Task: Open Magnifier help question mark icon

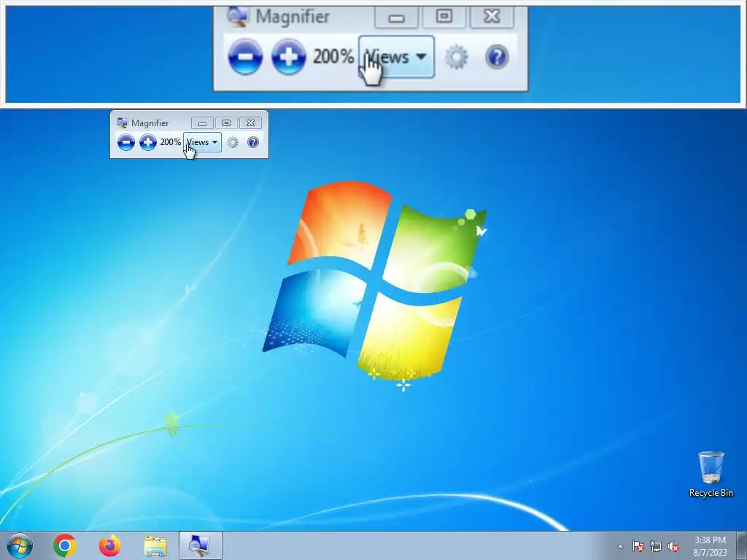Action: (253, 142)
